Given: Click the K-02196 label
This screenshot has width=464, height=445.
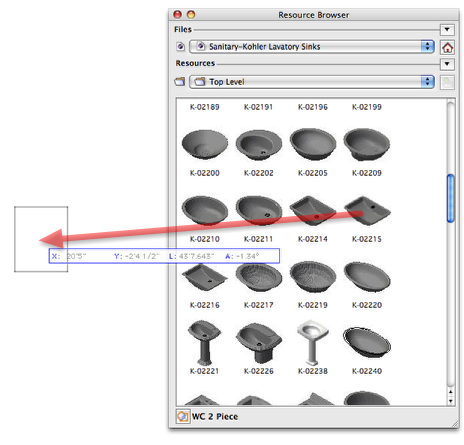Looking at the screenshot, I should [313, 107].
